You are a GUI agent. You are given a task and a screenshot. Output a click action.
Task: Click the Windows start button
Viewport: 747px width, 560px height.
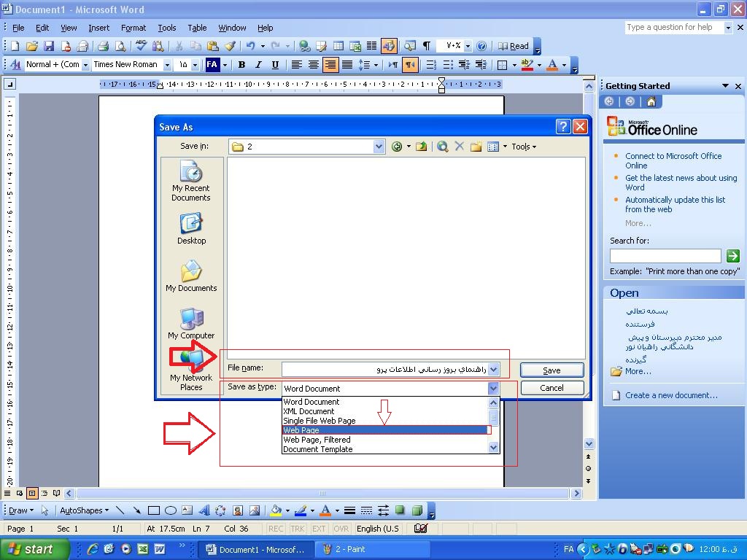coord(34,549)
